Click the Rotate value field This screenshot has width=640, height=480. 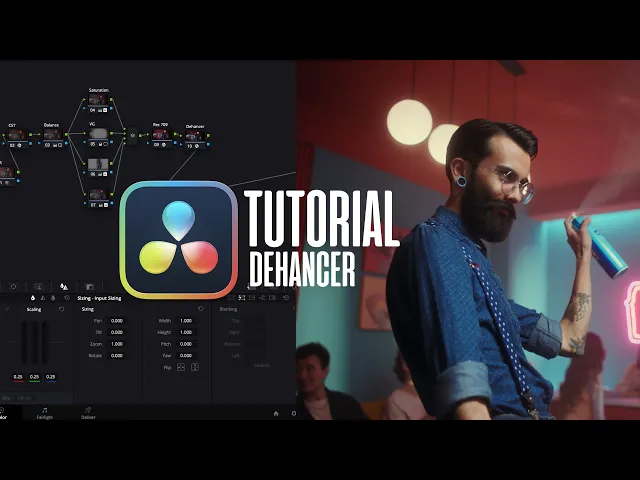click(117, 356)
